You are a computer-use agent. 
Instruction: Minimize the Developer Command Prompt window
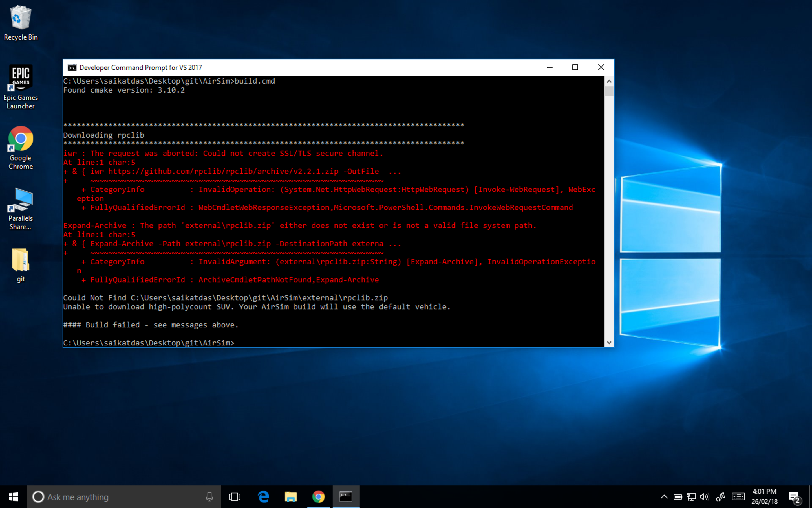550,67
